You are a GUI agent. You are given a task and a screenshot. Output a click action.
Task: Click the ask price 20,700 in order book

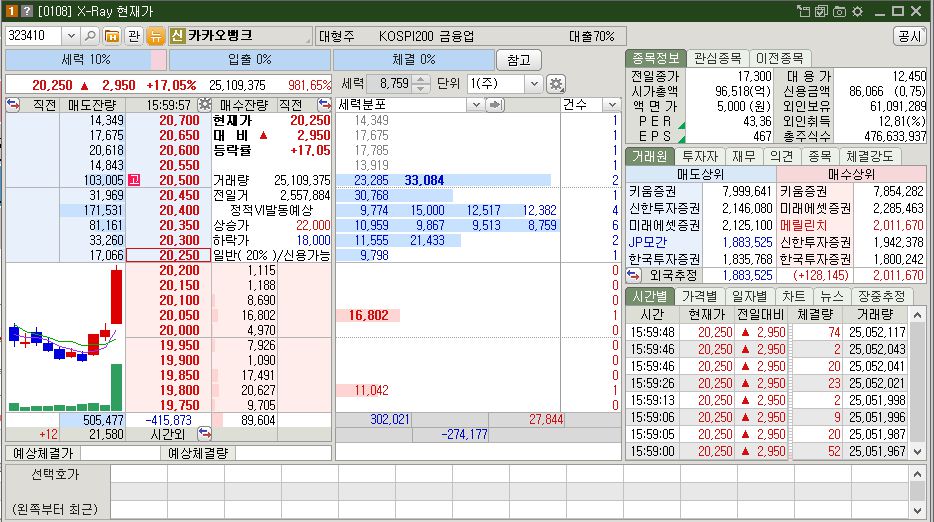pyautogui.click(x=179, y=120)
